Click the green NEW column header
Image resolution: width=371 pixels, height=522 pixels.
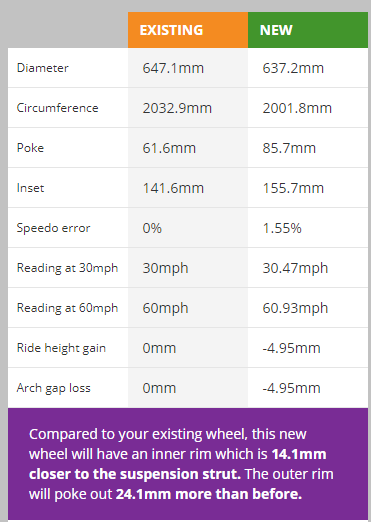(x=308, y=30)
